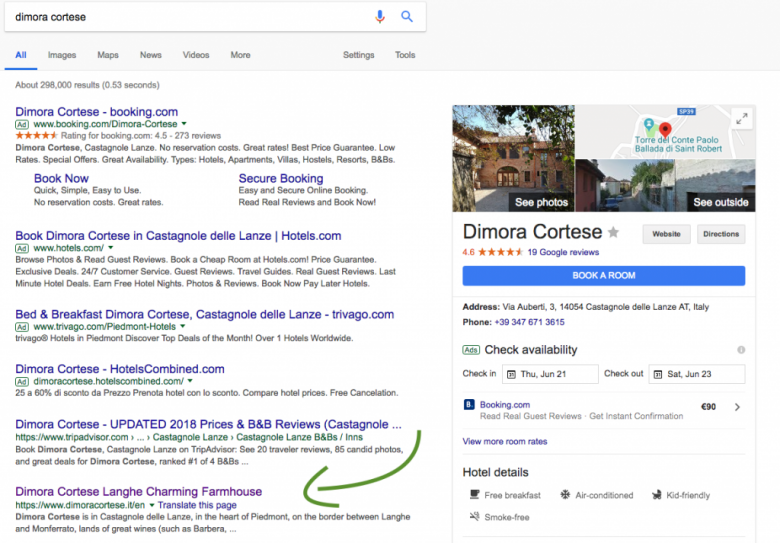Open dropdown arrow next to www.booking.com/Dimora-Cortese

click(184, 124)
